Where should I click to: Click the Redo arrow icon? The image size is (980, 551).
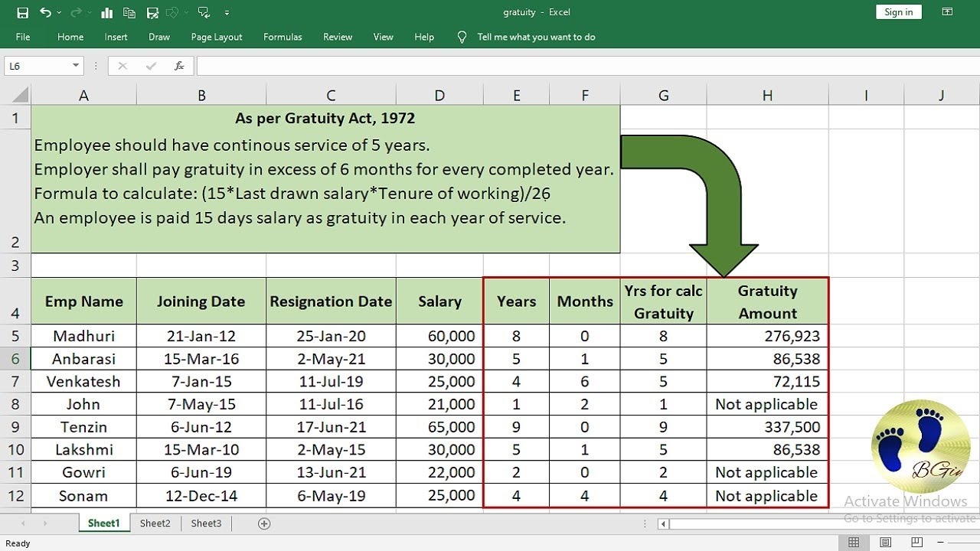pyautogui.click(x=77, y=13)
